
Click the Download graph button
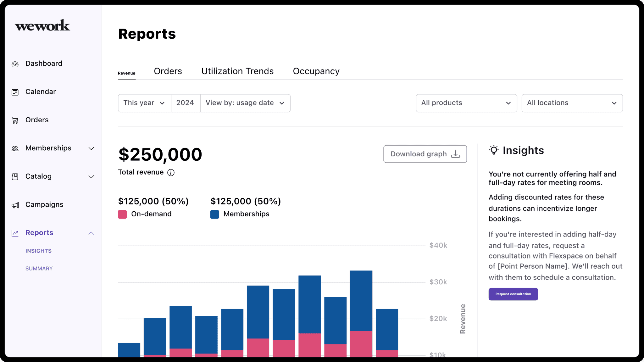(x=425, y=154)
